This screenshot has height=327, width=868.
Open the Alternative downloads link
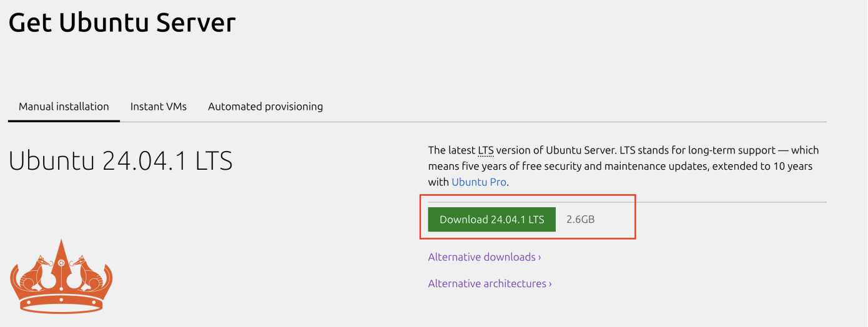click(482, 257)
